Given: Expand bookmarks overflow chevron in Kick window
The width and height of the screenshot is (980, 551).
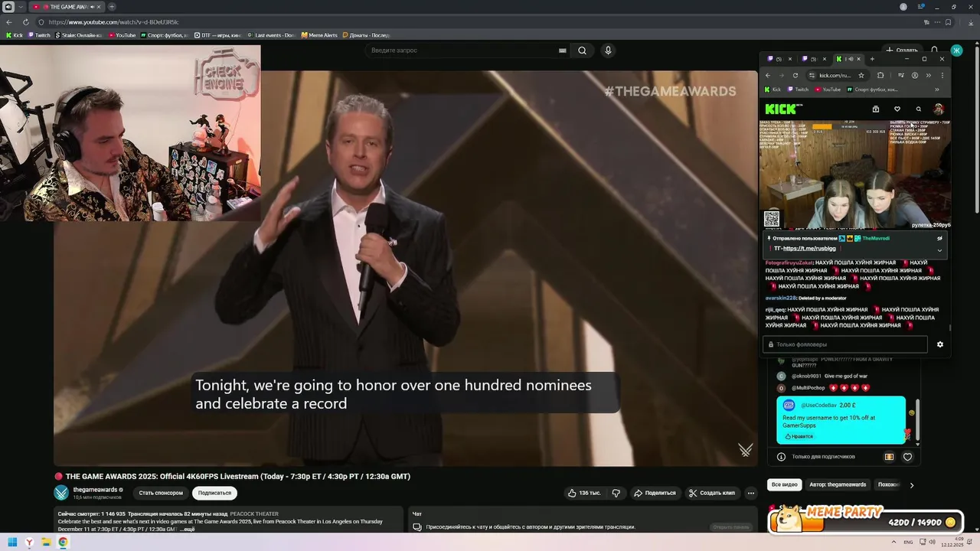Looking at the screenshot, I should click(x=937, y=90).
